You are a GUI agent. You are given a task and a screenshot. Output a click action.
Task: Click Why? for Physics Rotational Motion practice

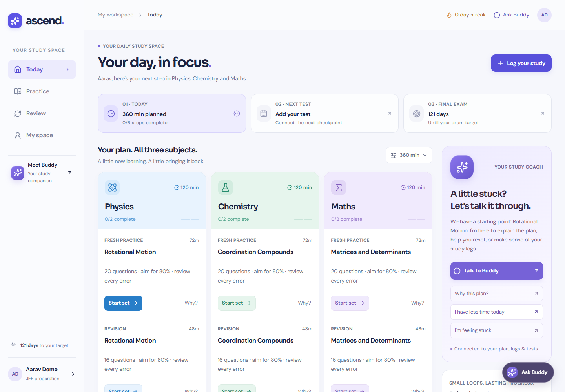[x=191, y=303]
